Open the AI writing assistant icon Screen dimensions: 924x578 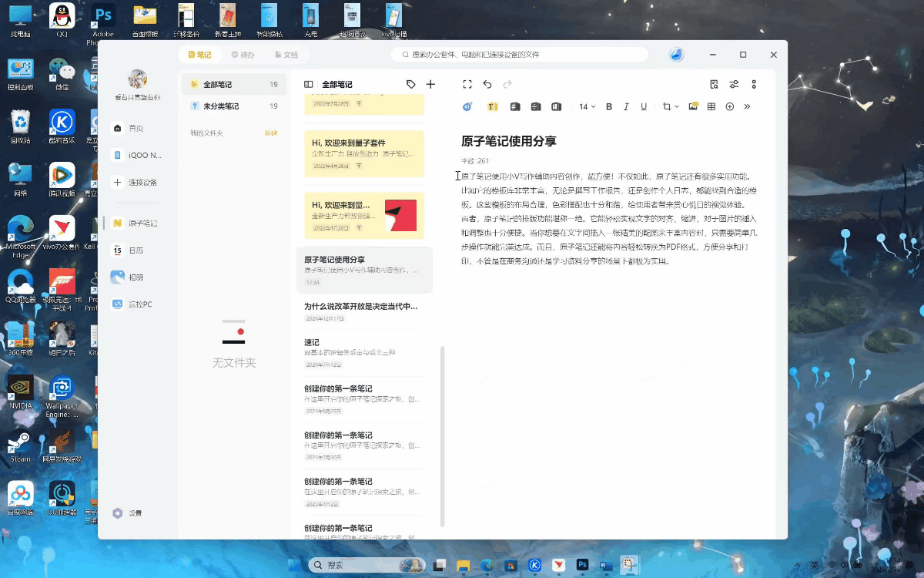click(467, 106)
